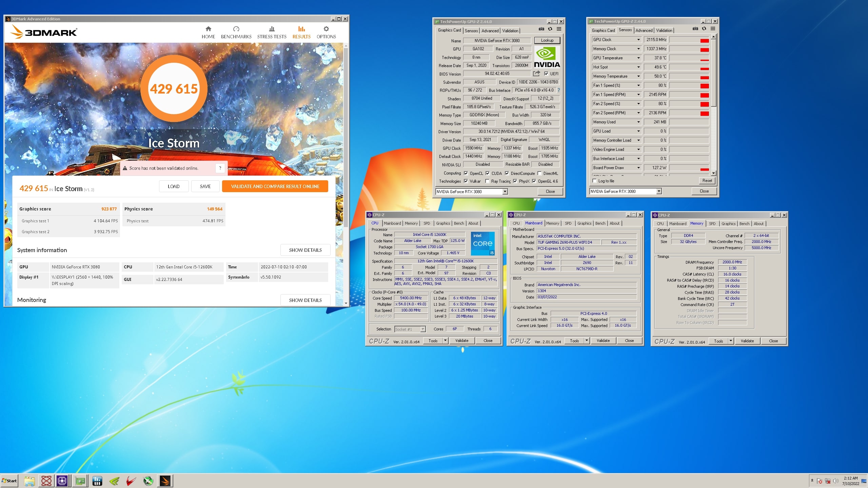Viewport: 868px width, 488px height.
Task: Click the Lookup button in GPU-Z
Action: click(x=547, y=40)
